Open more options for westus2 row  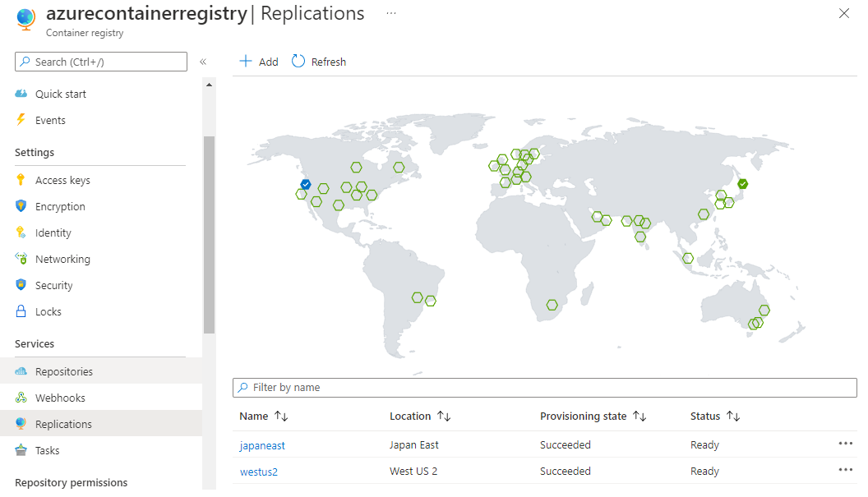pos(845,470)
